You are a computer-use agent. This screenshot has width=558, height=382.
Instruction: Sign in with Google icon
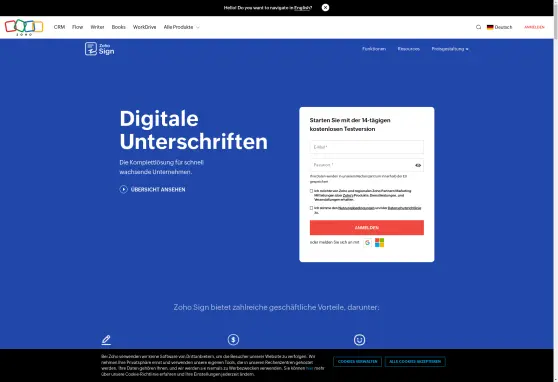coord(367,242)
